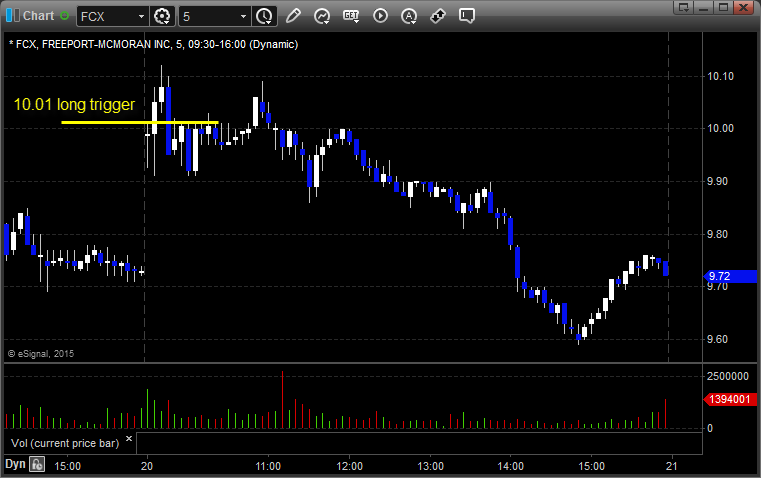Click the double-arrow link icon
This screenshot has width=761, height=478.
(x=438, y=16)
